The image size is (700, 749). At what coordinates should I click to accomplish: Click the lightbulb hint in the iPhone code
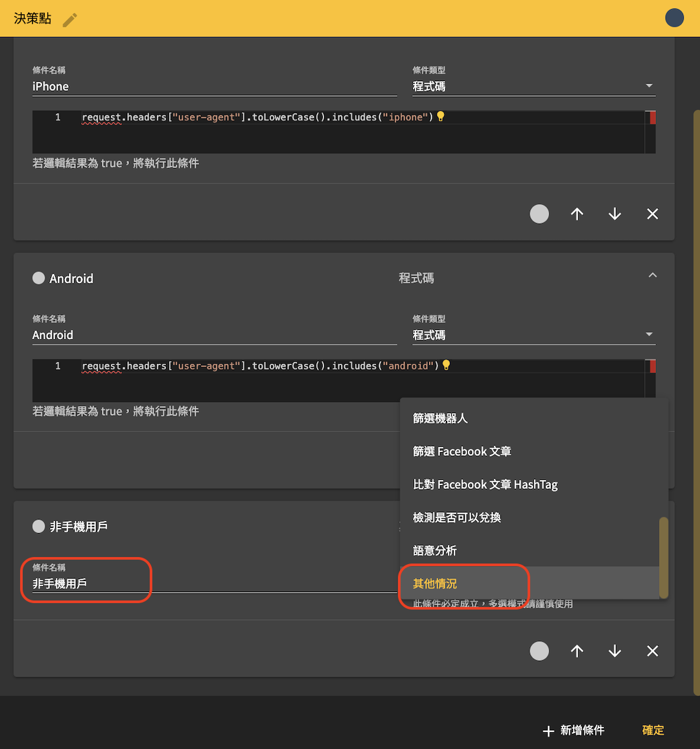pos(441,117)
